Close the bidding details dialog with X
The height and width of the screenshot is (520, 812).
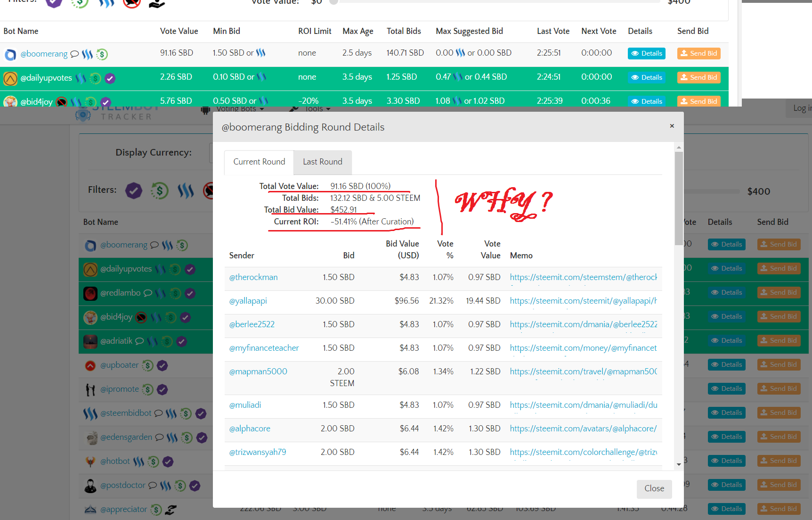click(672, 126)
